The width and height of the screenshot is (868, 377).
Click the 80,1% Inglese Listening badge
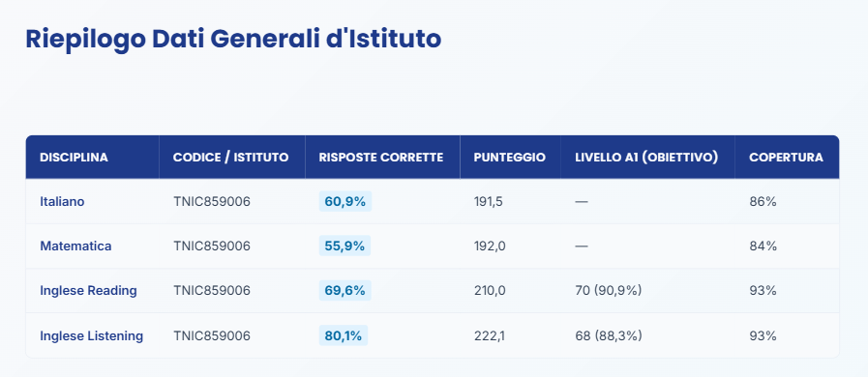point(344,335)
